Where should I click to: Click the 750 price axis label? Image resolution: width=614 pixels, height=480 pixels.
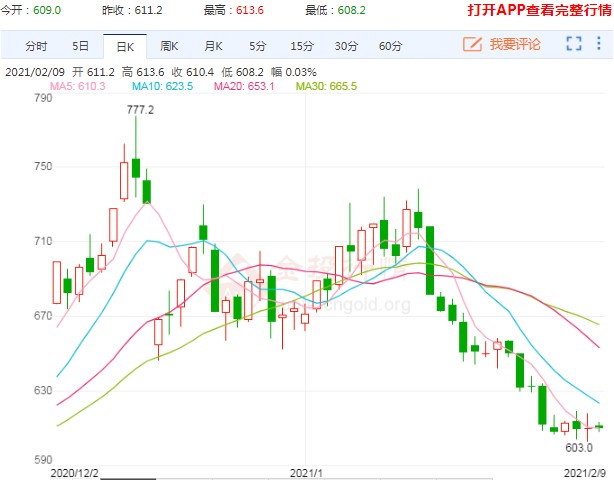[43, 166]
